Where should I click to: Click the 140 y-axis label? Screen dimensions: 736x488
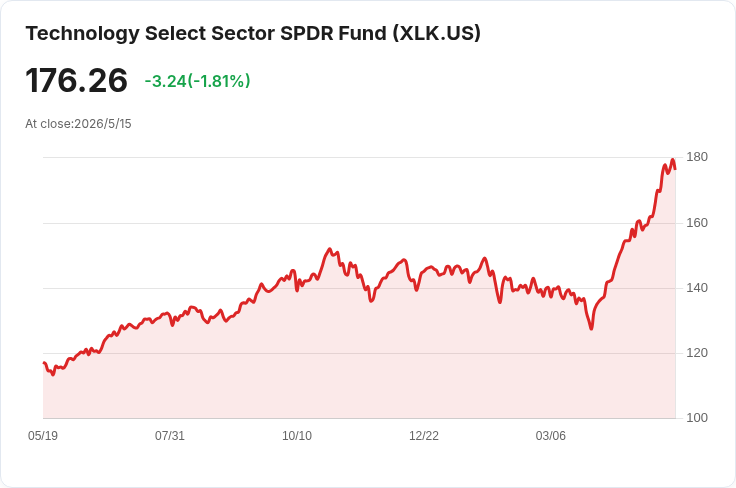(697, 288)
